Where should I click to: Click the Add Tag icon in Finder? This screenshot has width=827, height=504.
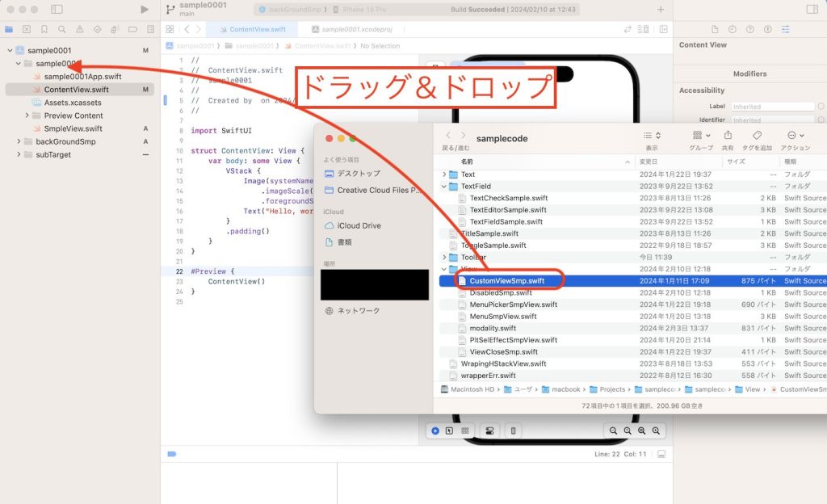tap(757, 136)
